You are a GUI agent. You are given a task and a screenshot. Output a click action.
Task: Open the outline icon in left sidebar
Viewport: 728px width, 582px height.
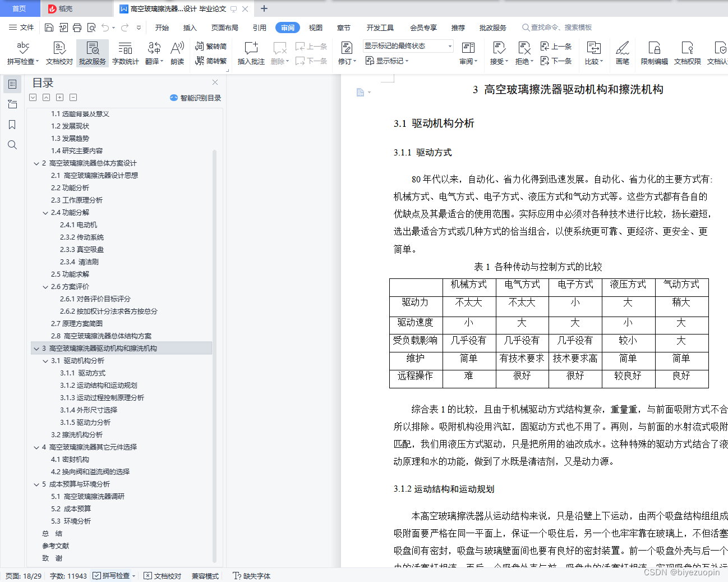(12, 84)
